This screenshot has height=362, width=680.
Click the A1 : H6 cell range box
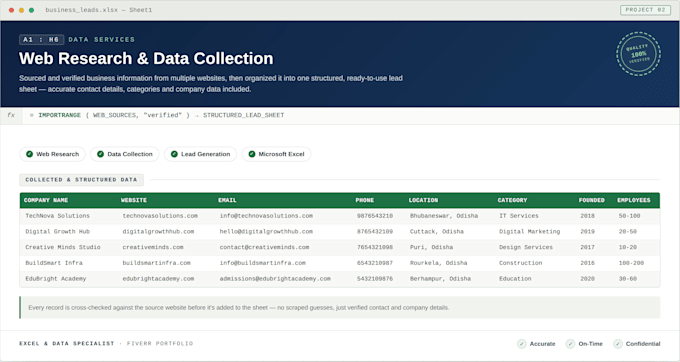(42, 39)
